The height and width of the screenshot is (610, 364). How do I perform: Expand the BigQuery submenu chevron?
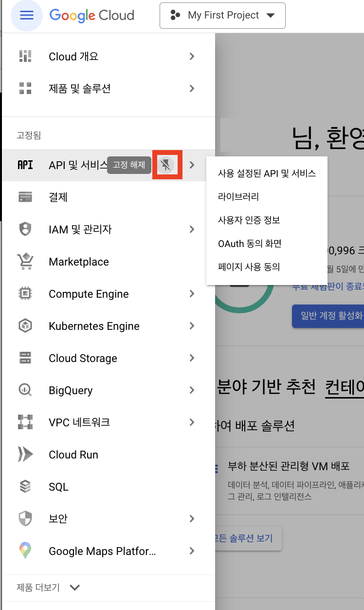[x=192, y=390]
